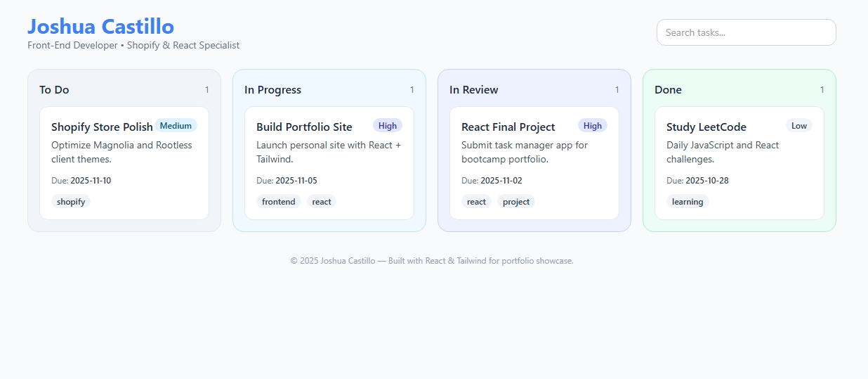Select the project tag

click(x=516, y=202)
